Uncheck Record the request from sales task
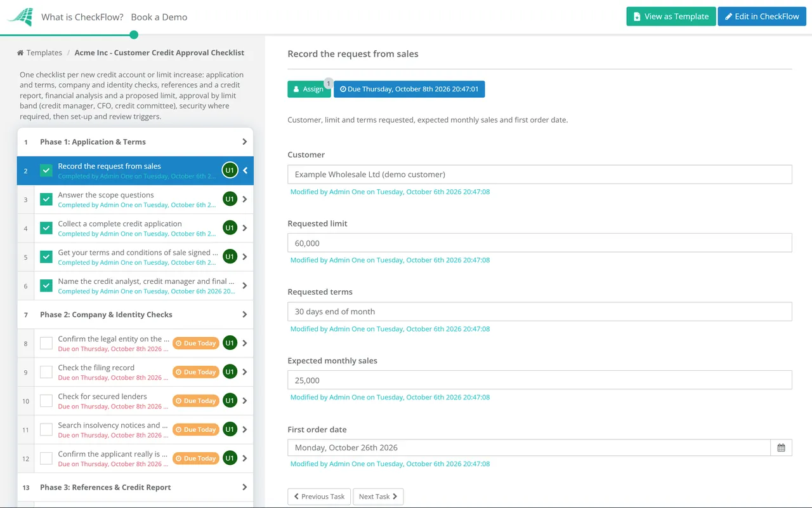 click(x=46, y=171)
